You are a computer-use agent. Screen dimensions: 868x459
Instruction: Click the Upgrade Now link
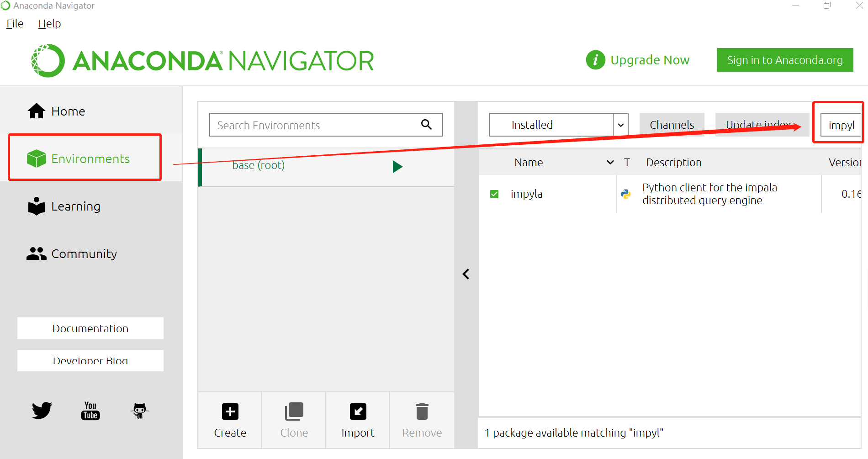click(650, 60)
